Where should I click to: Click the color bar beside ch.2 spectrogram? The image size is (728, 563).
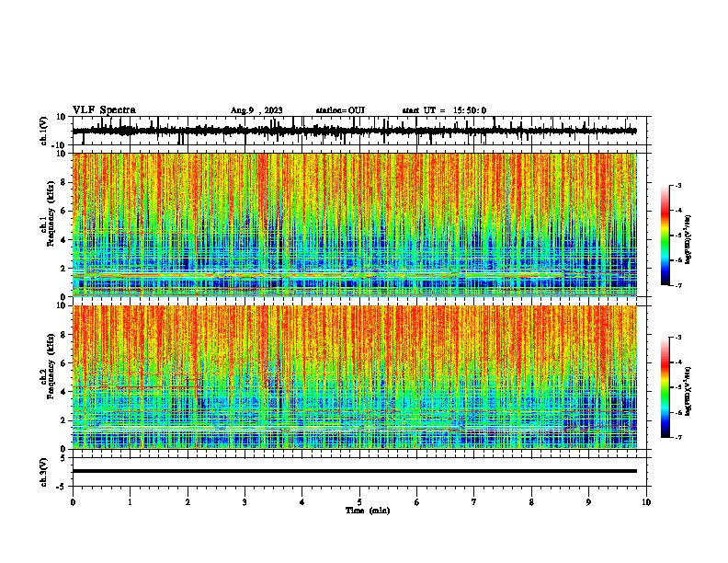[x=665, y=387]
